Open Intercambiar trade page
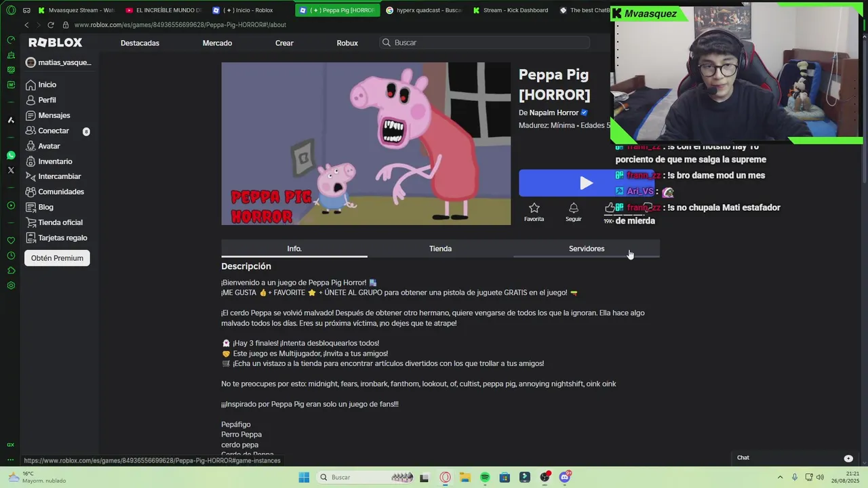The width and height of the screenshot is (868, 488). point(53,176)
